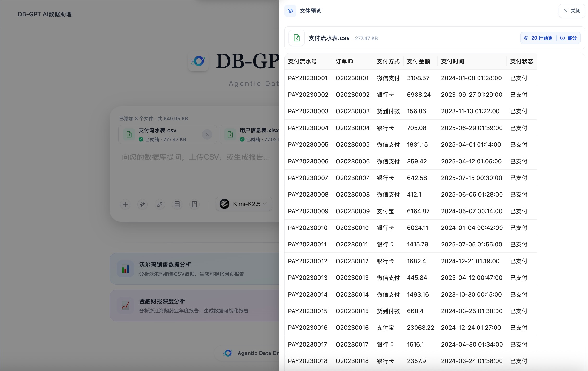Click the line chart icon on 金融财报 card

point(125,305)
